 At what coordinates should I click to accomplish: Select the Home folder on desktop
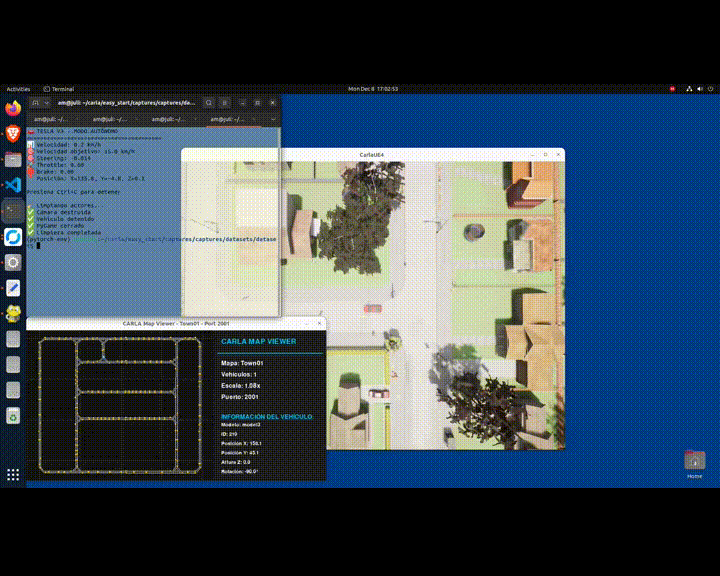[694, 462]
